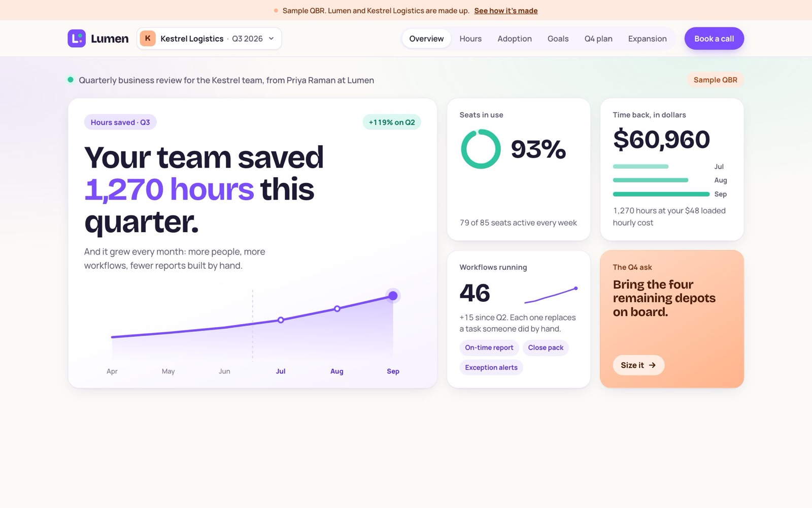Click the Apr axis label on chart
The width and height of the screenshot is (812, 508).
point(112,371)
